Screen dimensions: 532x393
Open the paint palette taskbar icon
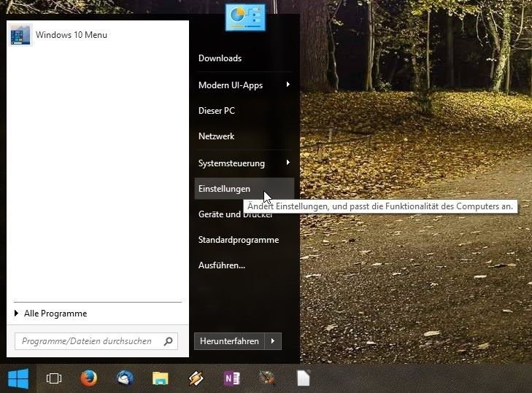267,378
